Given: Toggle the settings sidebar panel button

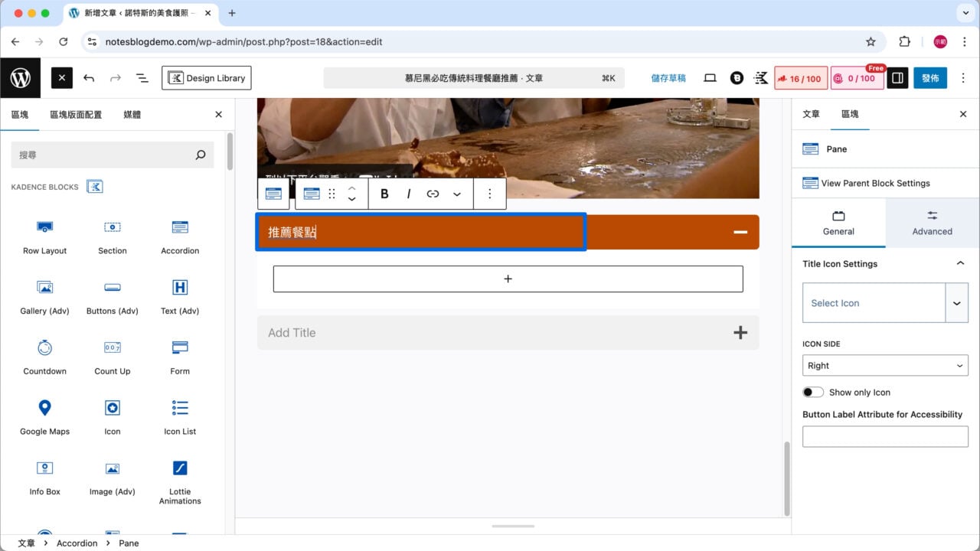Looking at the screenshot, I should 897,78.
